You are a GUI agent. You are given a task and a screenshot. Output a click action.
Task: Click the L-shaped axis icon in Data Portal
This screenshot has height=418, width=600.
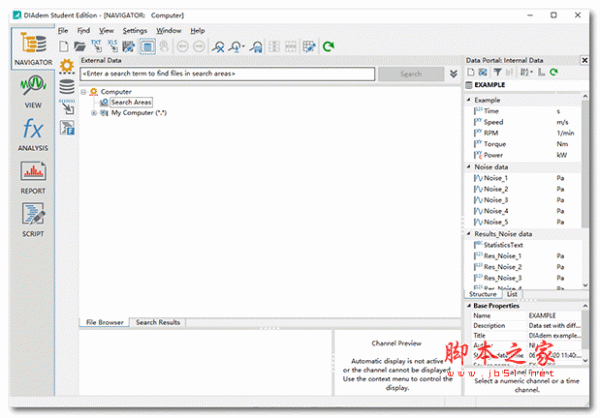pyautogui.click(x=541, y=72)
